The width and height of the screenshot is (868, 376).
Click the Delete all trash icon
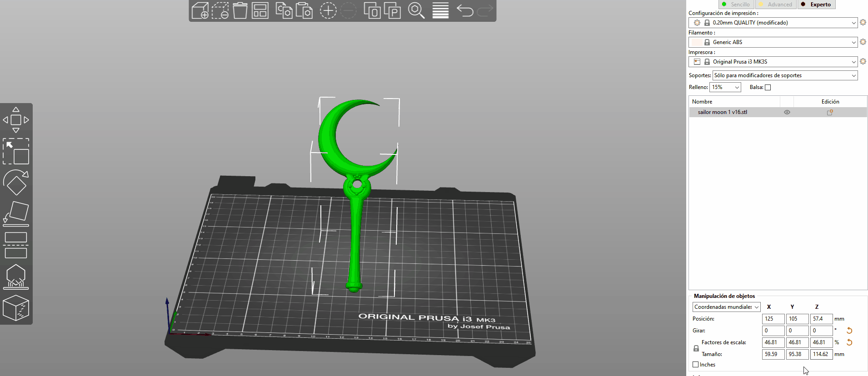point(240,10)
